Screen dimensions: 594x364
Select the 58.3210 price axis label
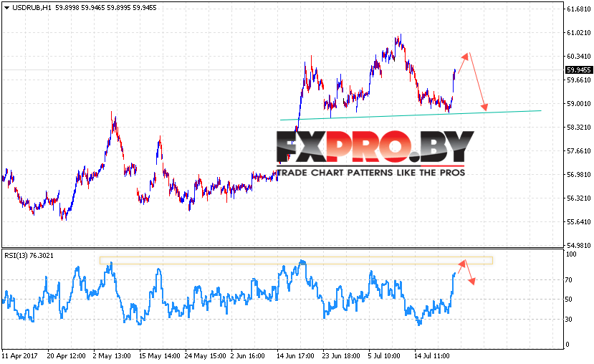point(579,128)
